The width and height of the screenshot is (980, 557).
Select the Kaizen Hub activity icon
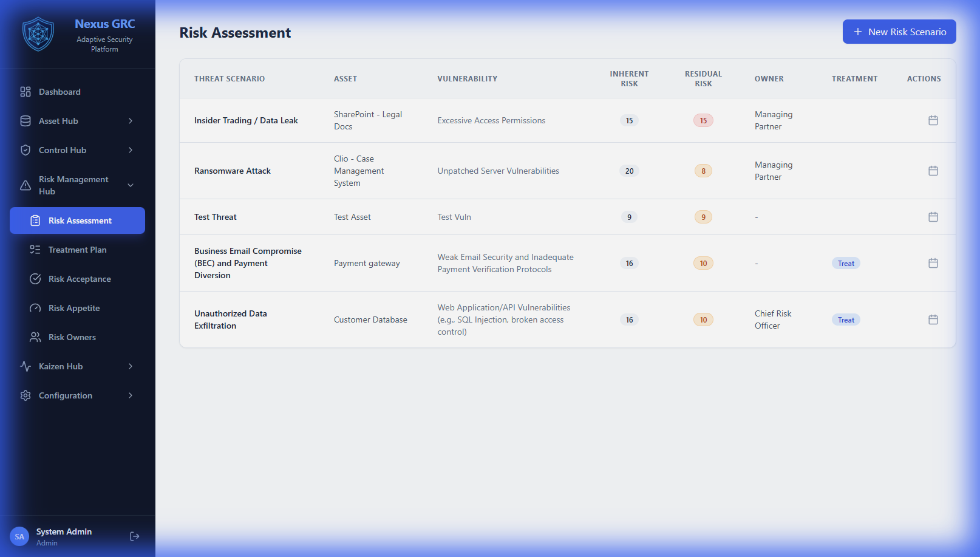25,366
